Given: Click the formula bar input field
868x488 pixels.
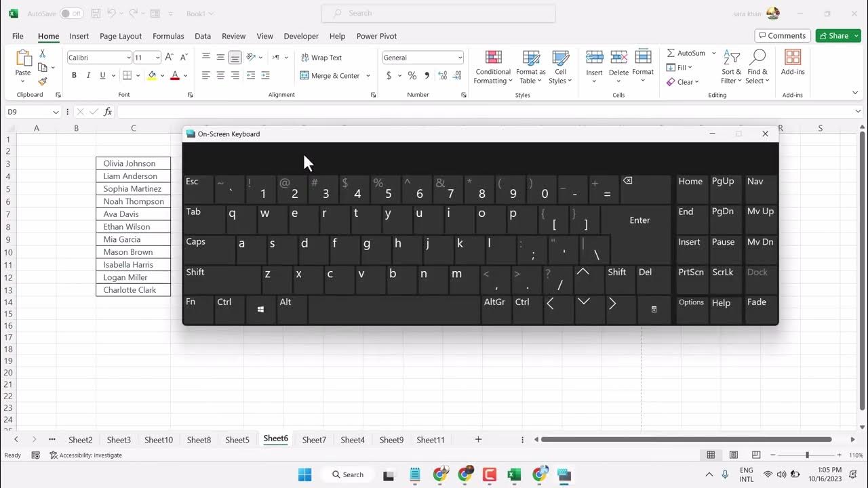Looking at the screenshot, I should click(484, 112).
